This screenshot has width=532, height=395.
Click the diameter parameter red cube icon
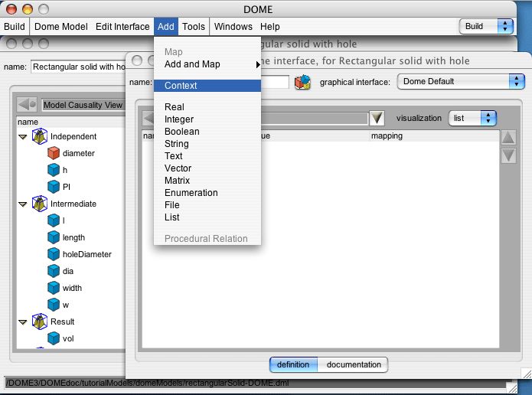[54, 153]
